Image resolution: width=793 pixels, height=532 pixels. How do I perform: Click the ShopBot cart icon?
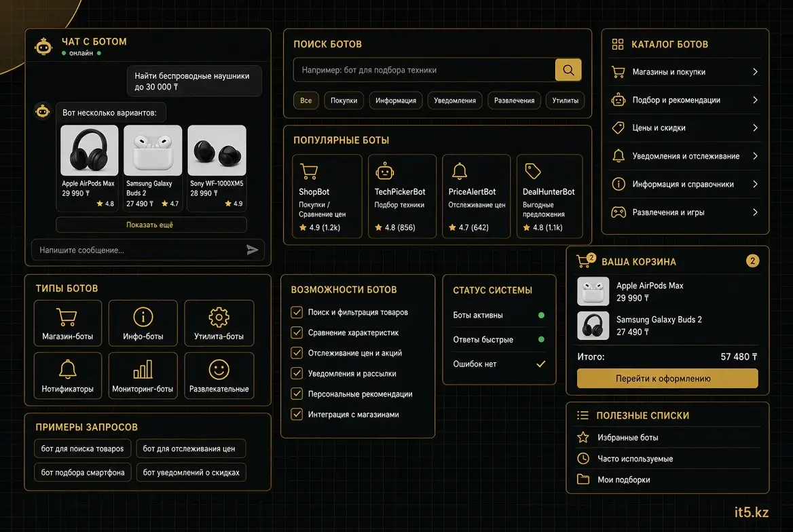coord(308,172)
